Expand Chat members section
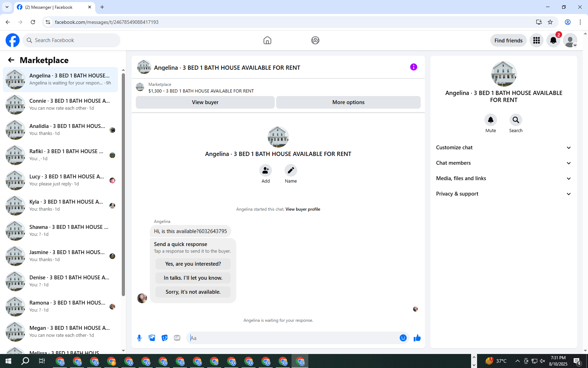 (504, 163)
